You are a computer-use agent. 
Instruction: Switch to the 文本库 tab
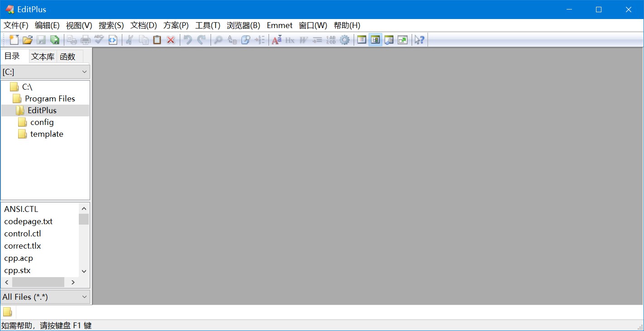tap(43, 57)
